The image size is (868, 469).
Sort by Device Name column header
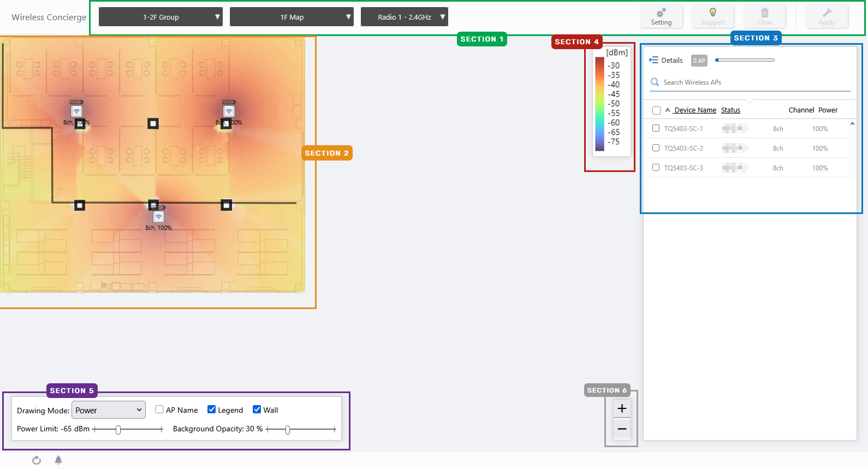point(695,110)
